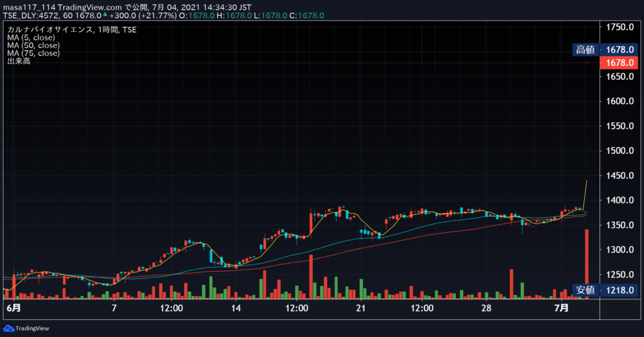Click the 1500.0 price axis label
Viewport: 644px width, 337px height.
[x=619, y=151]
